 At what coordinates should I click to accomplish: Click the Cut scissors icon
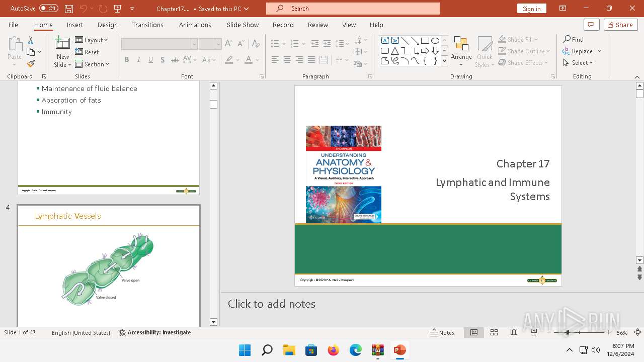[x=31, y=40]
